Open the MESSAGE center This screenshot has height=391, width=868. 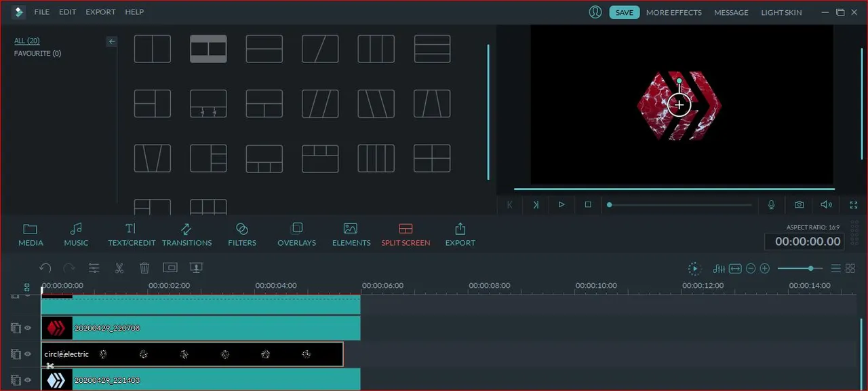(x=731, y=12)
